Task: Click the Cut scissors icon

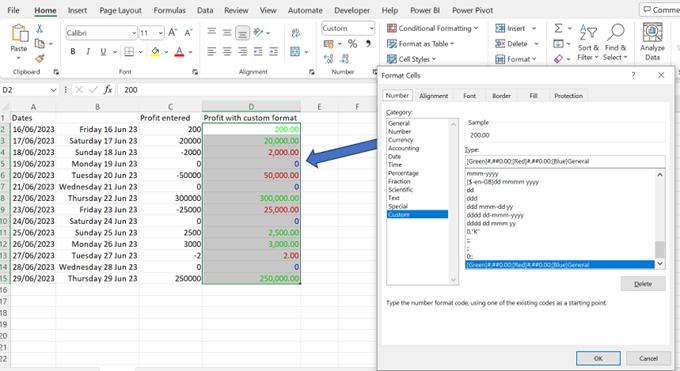Action: (39, 29)
